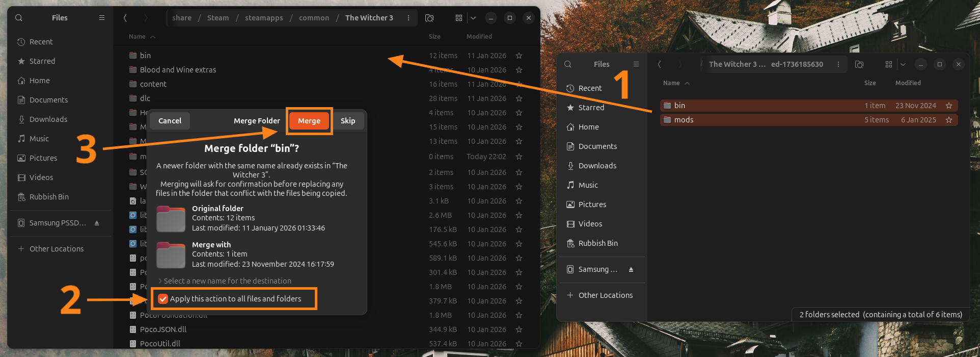The height and width of the screenshot is (357, 980).
Task: Star the mods folder in right window
Action: pyautogui.click(x=949, y=120)
